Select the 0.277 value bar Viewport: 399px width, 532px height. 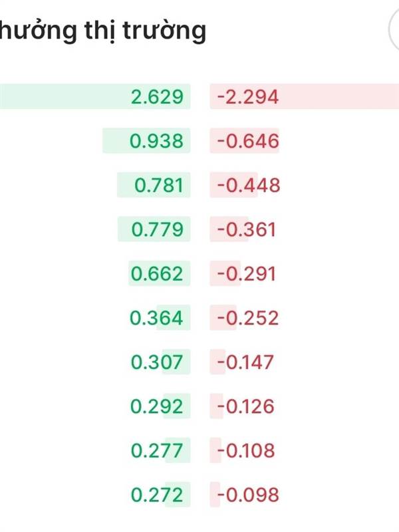[160, 450]
